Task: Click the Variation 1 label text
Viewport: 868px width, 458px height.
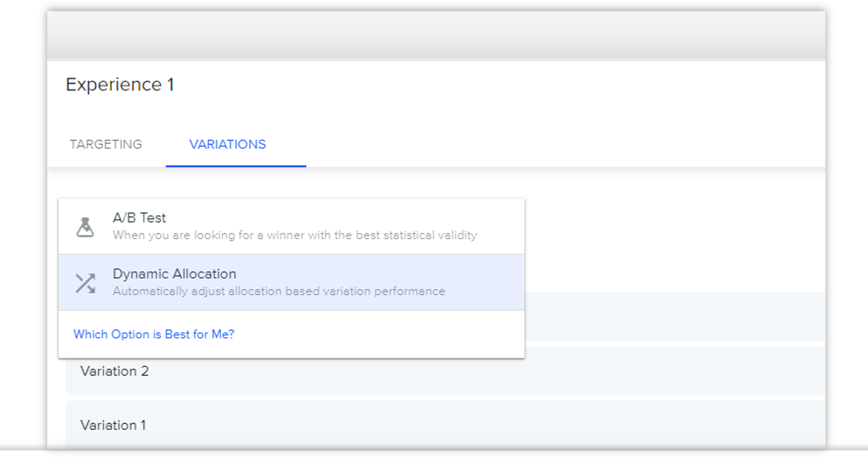Action: [x=113, y=425]
